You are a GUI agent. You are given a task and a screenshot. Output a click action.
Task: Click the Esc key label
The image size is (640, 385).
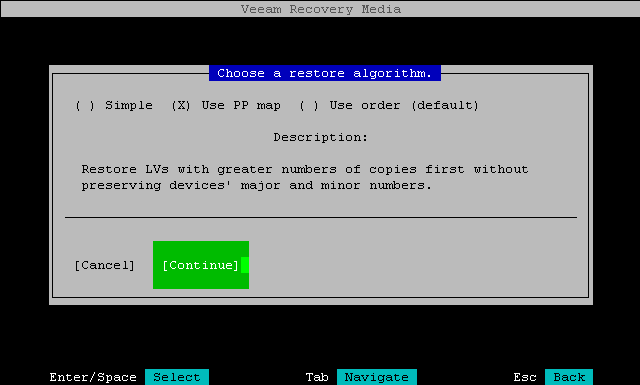[525, 377]
